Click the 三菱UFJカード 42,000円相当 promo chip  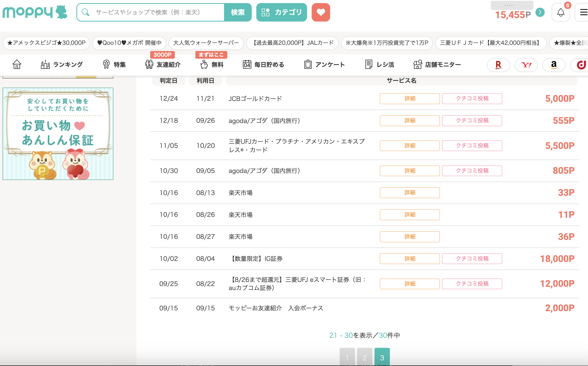coord(491,43)
